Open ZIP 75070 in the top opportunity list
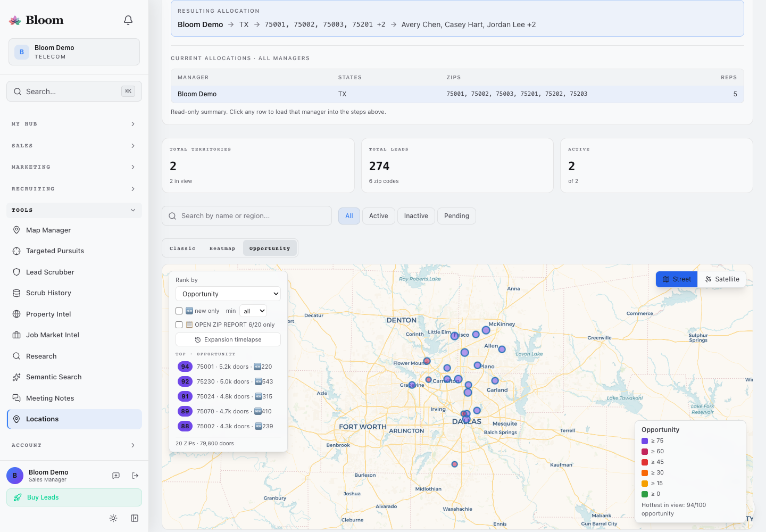This screenshot has width=766, height=532. point(228,411)
